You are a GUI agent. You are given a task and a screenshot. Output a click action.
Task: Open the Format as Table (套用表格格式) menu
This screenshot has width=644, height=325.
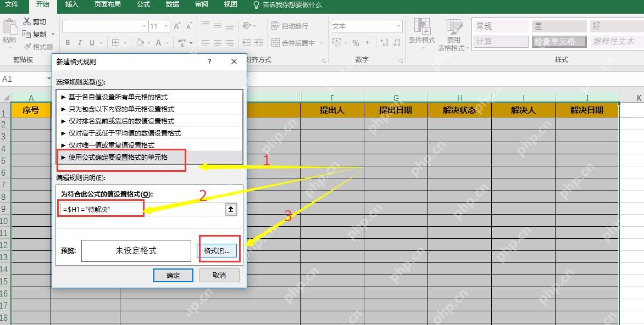tap(453, 35)
